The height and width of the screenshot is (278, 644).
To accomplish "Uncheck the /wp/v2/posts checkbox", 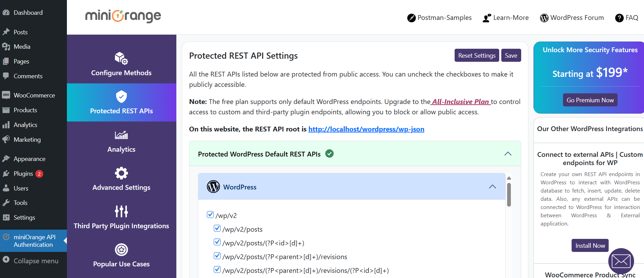I will pyautogui.click(x=217, y=228).
